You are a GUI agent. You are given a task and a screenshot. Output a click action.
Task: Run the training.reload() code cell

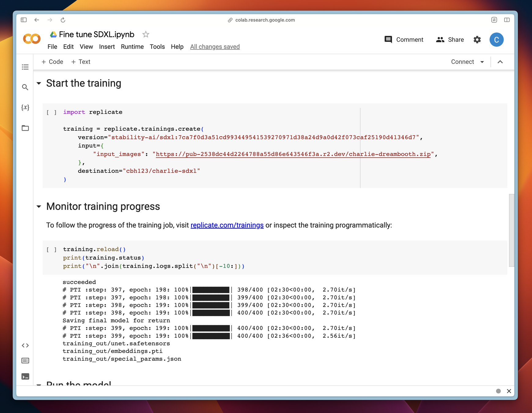point(52,250)
